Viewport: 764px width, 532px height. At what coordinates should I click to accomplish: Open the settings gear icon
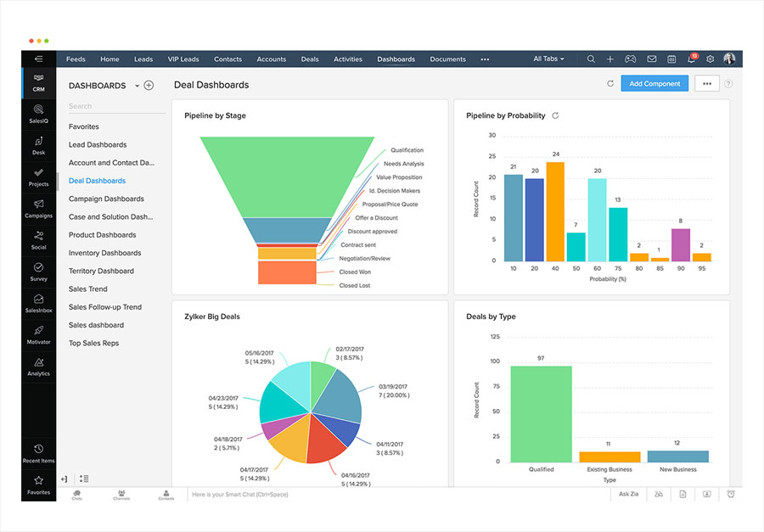tap(711, 59)
